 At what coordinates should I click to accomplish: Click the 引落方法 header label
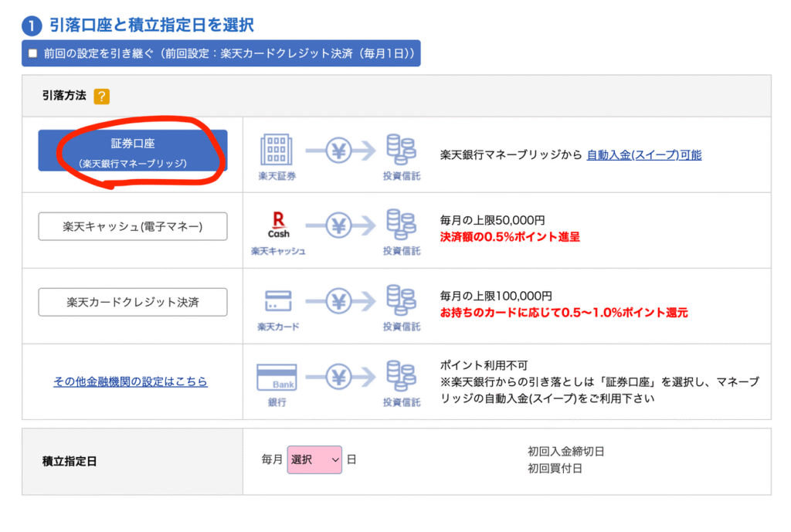point(64,95)
